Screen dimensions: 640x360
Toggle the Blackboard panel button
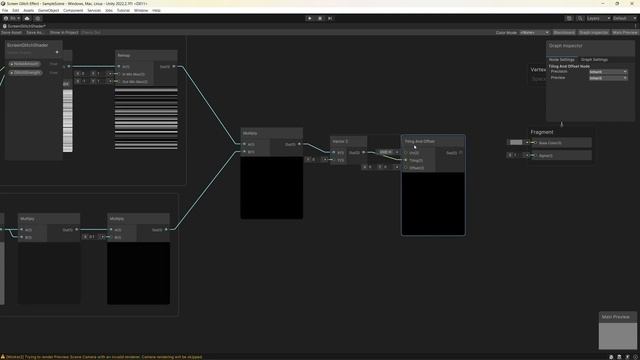coord(564,33)
